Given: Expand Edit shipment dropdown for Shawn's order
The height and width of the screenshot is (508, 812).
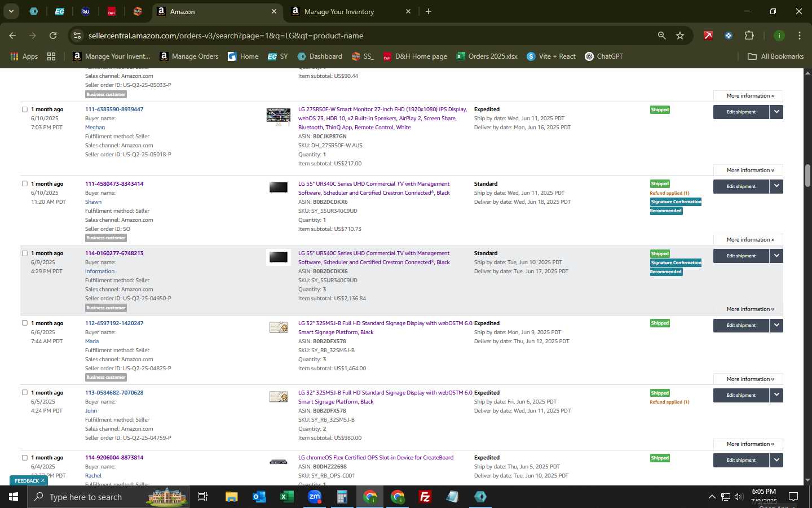Looking at the screenshot, I should click(x=776, y=186).
